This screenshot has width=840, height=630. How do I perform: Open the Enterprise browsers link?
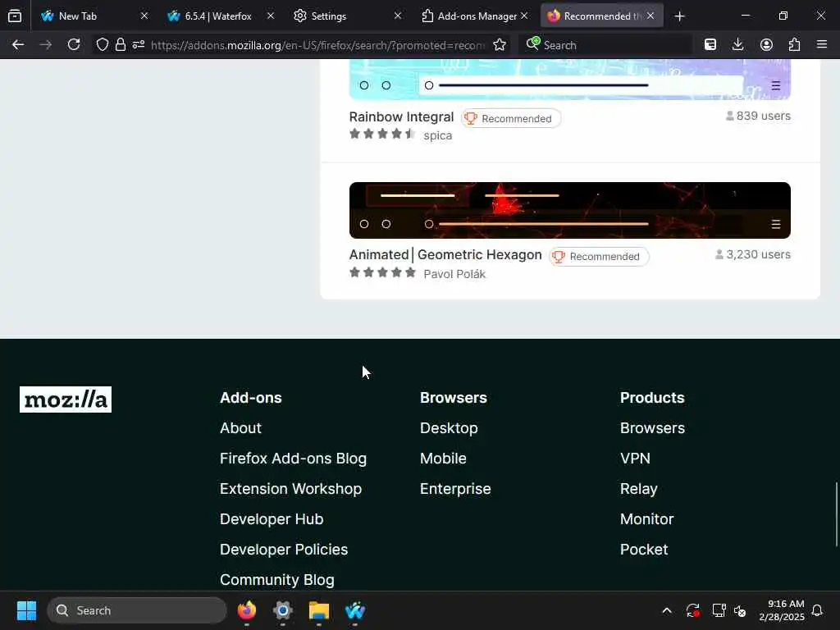(x=455, y=489)
